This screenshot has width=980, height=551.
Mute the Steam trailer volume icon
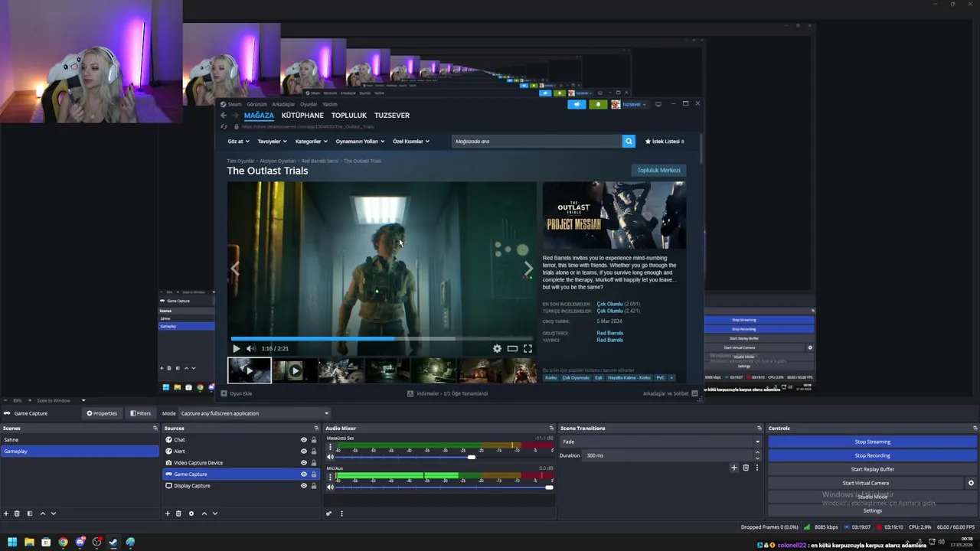[250, 349]
